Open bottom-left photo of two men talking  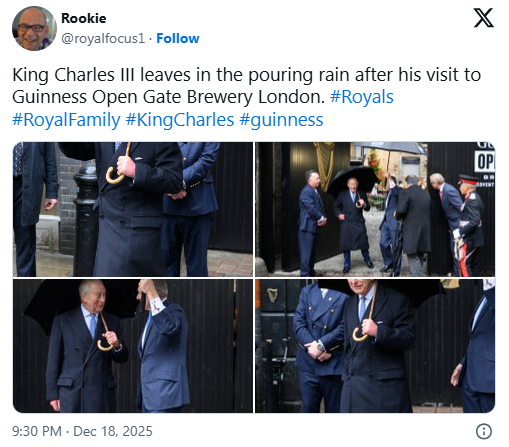coord(133,346)
